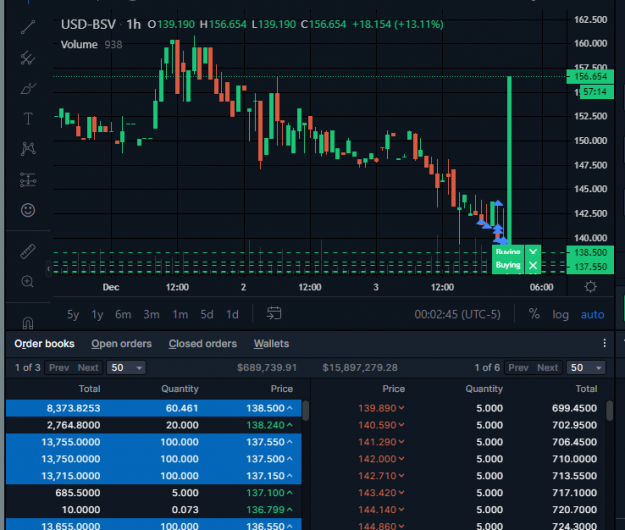Toggle log scale mode
The image size is (625, 530).
pos(560,315)
